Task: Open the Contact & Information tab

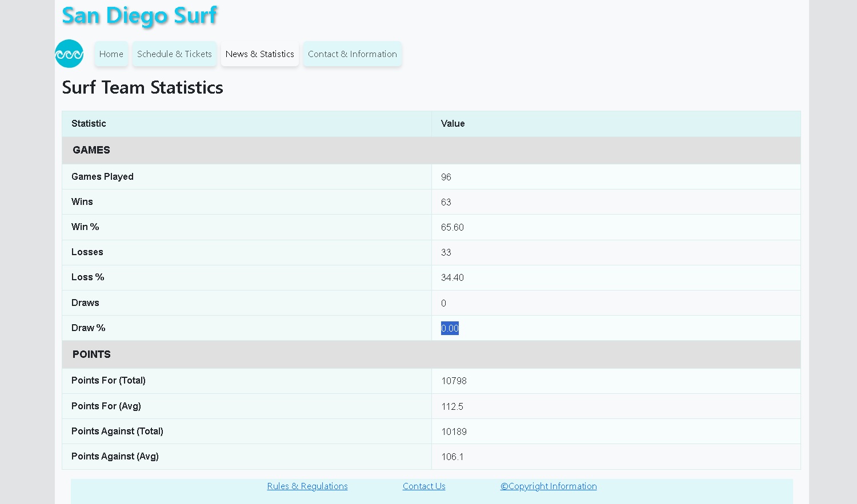Action: 352,54
